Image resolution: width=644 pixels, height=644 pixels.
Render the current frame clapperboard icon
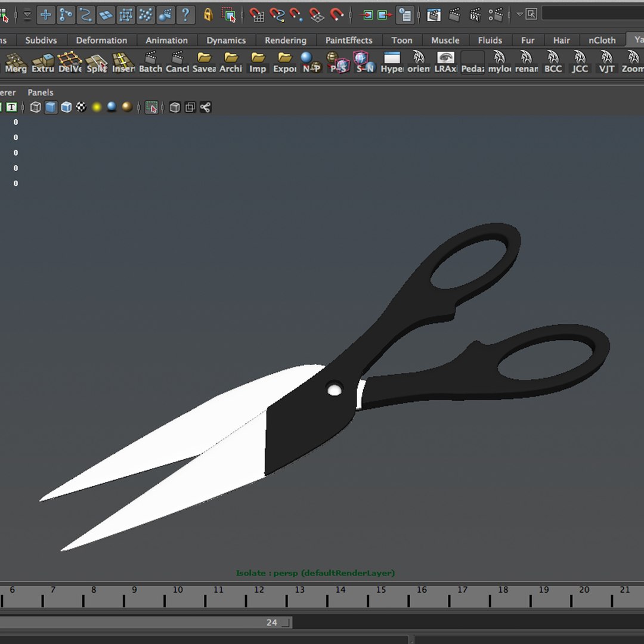454,15
